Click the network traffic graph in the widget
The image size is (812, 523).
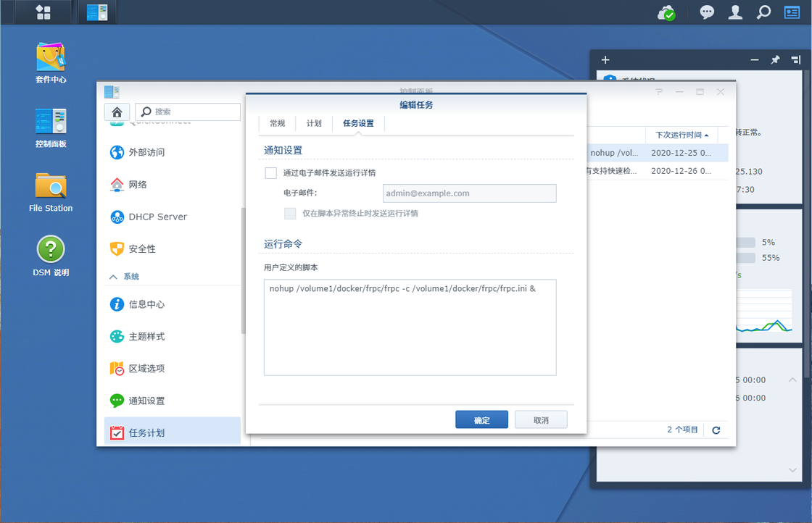[x=764, y=310]
